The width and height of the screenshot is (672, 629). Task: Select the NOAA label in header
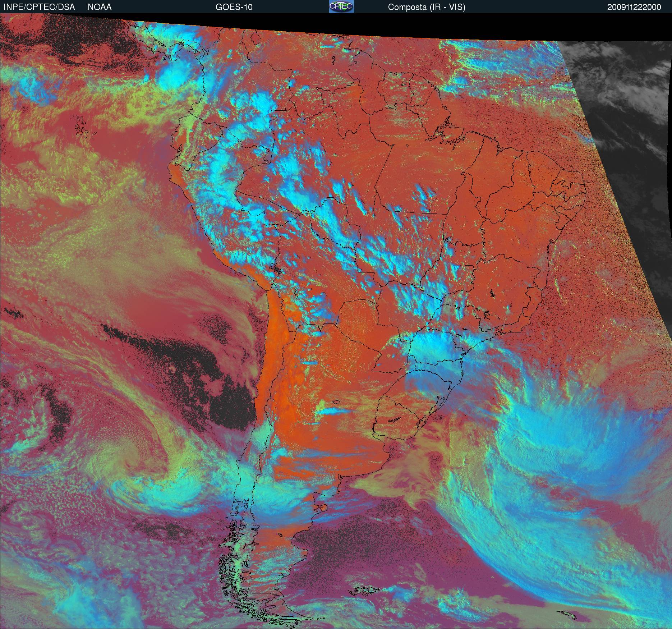100,7
